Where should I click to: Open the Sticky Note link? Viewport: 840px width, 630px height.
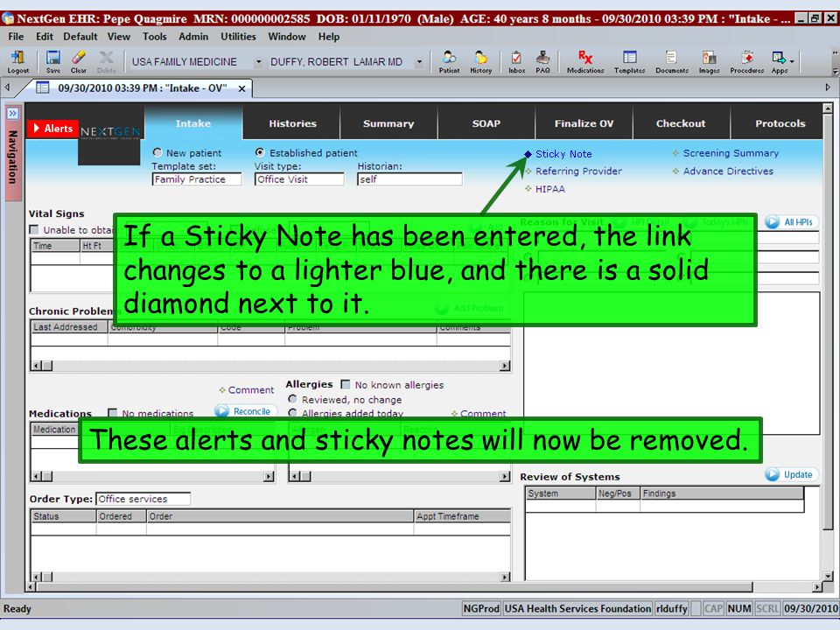coord(563,154)
